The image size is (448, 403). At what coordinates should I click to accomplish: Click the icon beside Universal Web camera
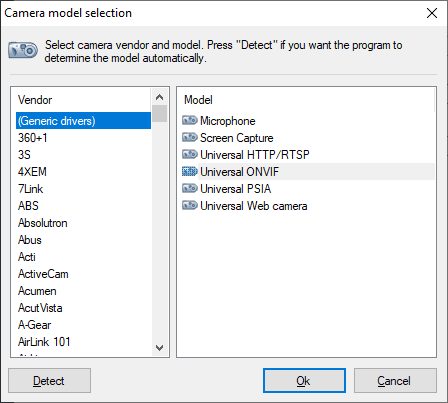pos(190,205)
